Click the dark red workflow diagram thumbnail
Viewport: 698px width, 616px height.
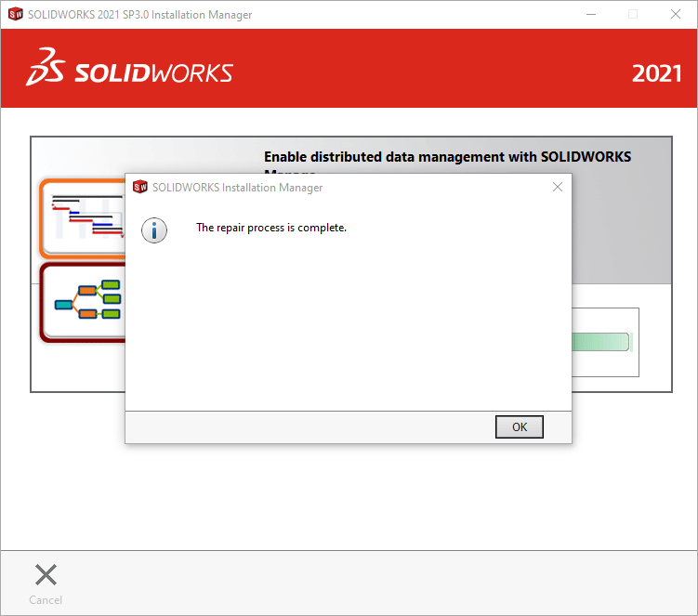pyautogui.click(x=83, y=303)
